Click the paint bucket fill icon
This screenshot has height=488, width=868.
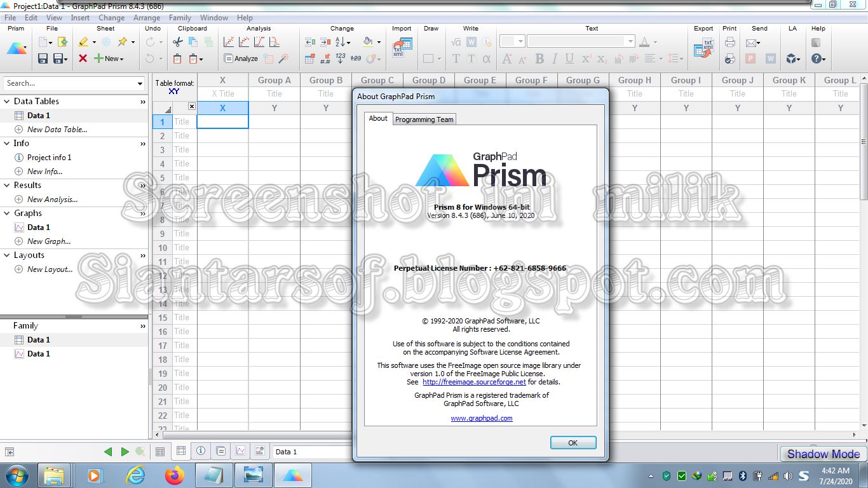pos(368,42)
